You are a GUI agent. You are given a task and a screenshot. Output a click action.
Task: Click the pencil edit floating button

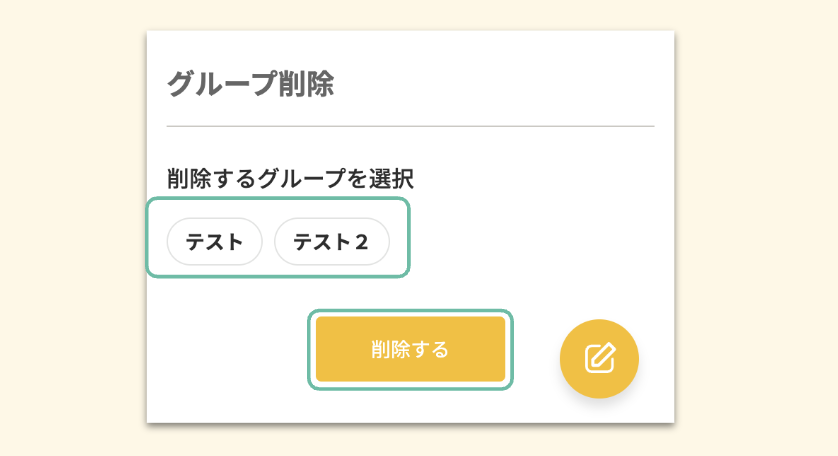pos(599,358)
